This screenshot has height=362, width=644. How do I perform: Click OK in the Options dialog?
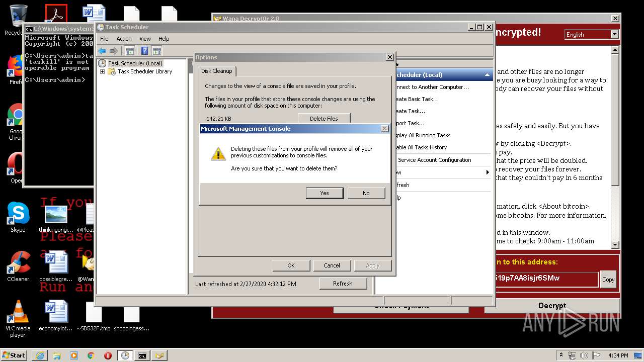pos(291,265)
